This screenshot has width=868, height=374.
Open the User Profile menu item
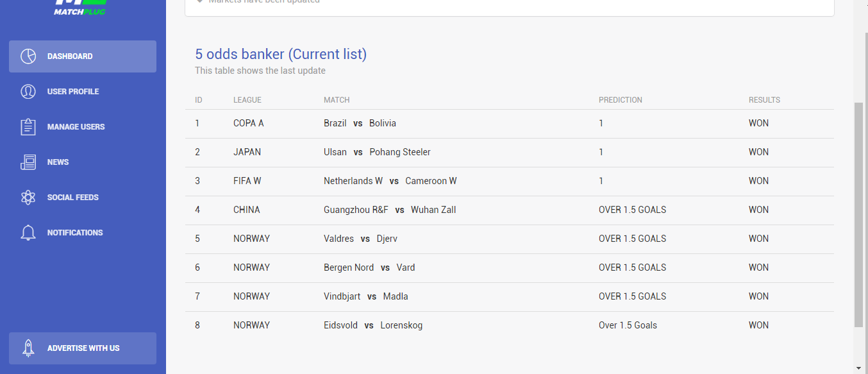tap(83, 92)
